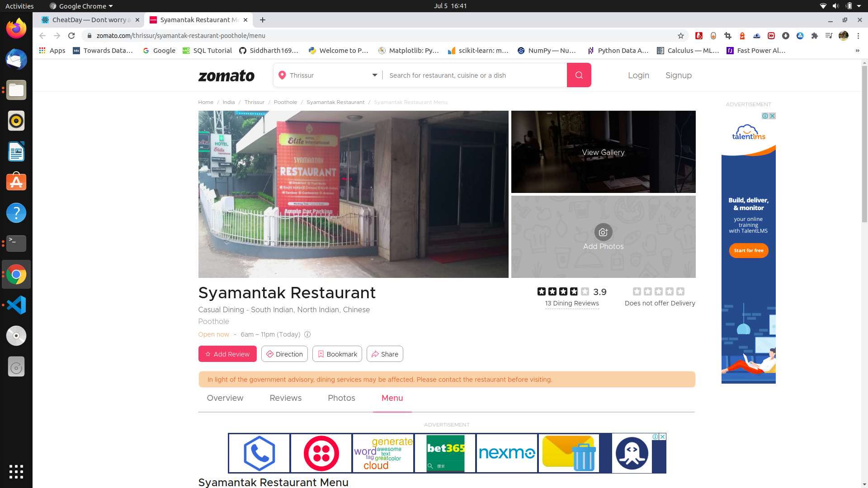Expand the Thrissur location dropdown

point(375,75)
